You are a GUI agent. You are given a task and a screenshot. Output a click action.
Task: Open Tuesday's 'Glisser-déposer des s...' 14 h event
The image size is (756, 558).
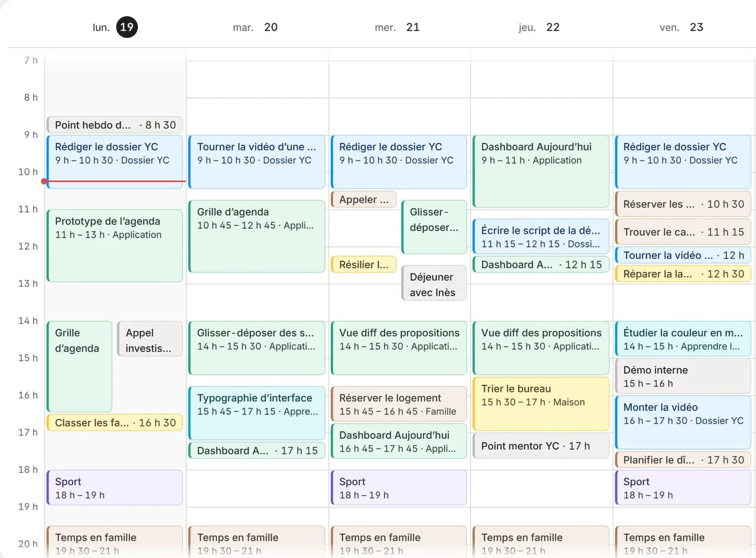[257, 348]
